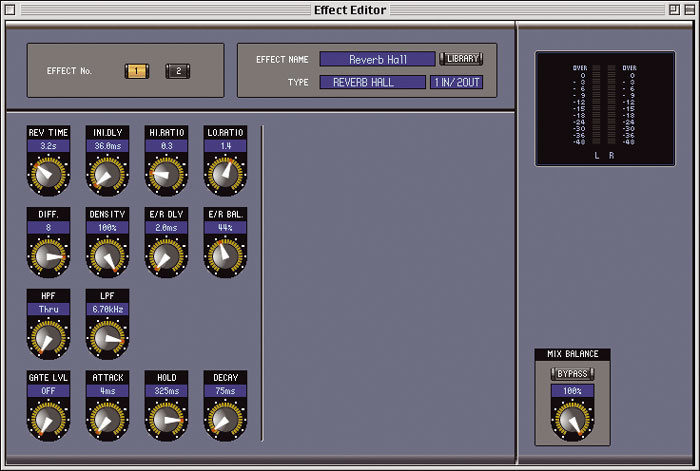The width and height of the screenshot is (700, 471).
Task: Click the GATE LVL knob
Action: [47, 422]
